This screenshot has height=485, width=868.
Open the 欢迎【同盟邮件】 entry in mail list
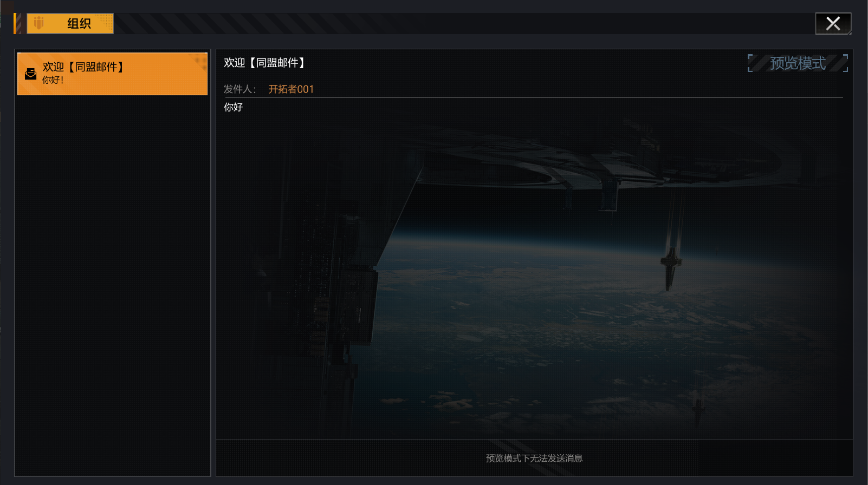pos(112,74)
